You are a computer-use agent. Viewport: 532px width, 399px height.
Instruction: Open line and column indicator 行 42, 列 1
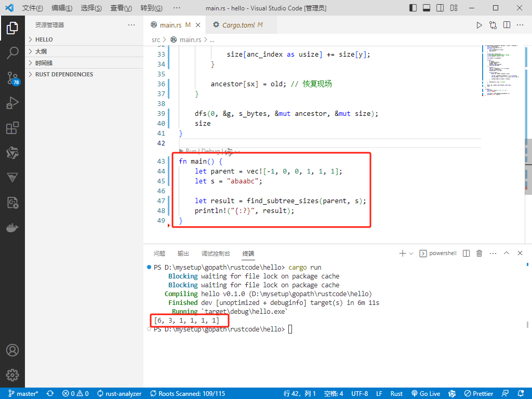tap(300, 394)
